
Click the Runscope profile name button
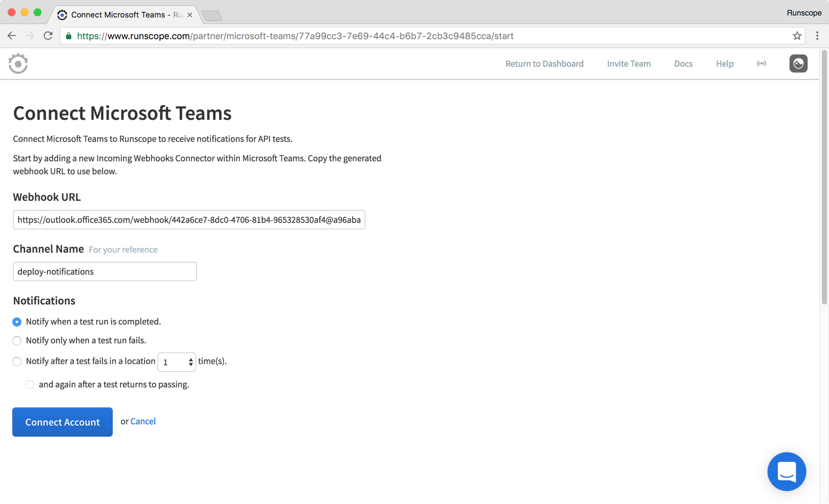point(804,13)
